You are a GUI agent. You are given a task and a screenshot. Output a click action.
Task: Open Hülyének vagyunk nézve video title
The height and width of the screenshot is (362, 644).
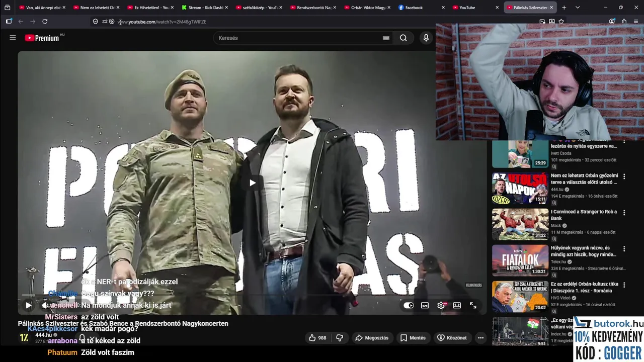(x=584, y=251)
